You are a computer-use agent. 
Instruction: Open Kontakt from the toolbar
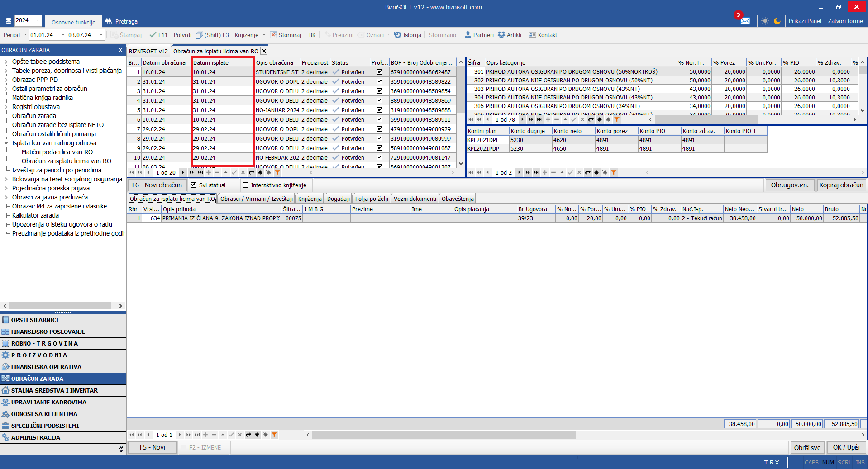tap(543, 35)
